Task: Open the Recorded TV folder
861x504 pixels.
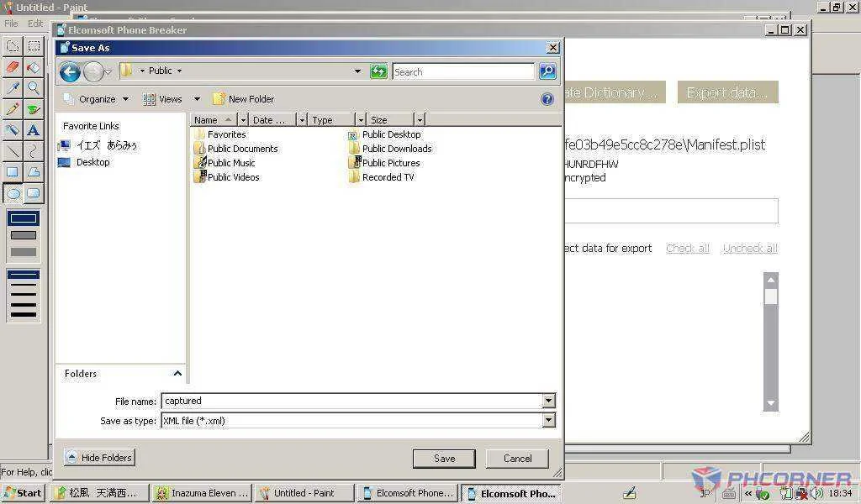Action: click(381, 177)
